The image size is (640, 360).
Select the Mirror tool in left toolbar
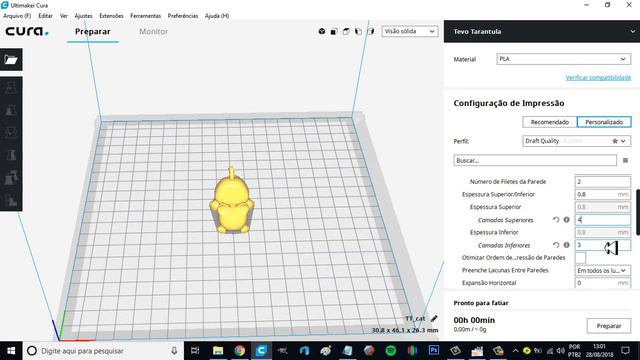pyautogui.click(x=11, y=155)
